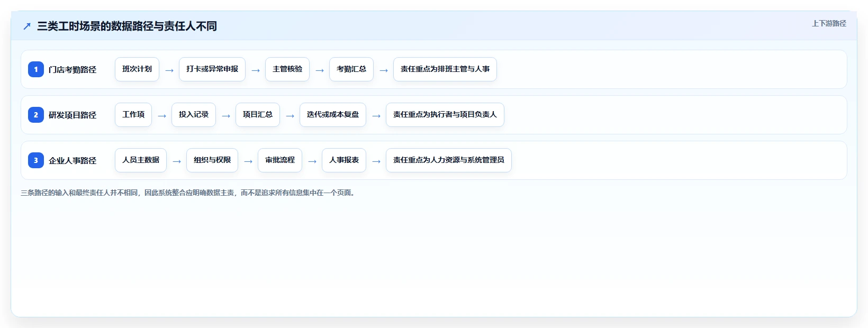
Task: Select the 企业人事路径 row label
Action: tap(73, 160)
